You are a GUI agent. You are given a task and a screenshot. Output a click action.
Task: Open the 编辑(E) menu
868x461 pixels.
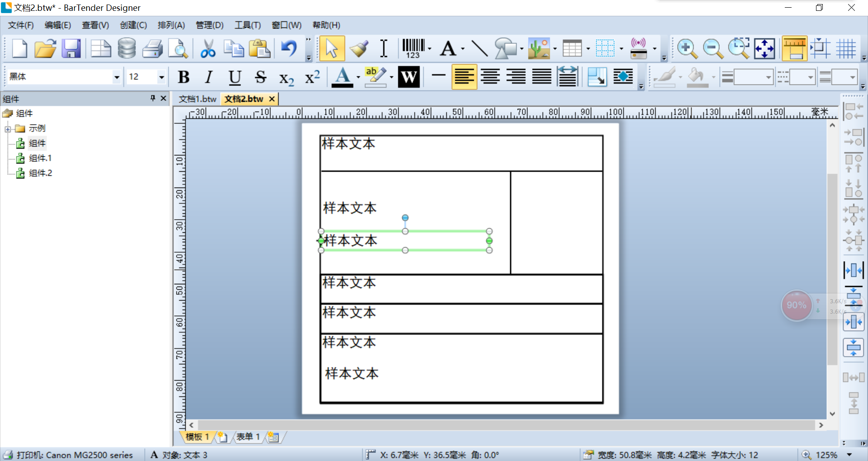coord(58,25)
